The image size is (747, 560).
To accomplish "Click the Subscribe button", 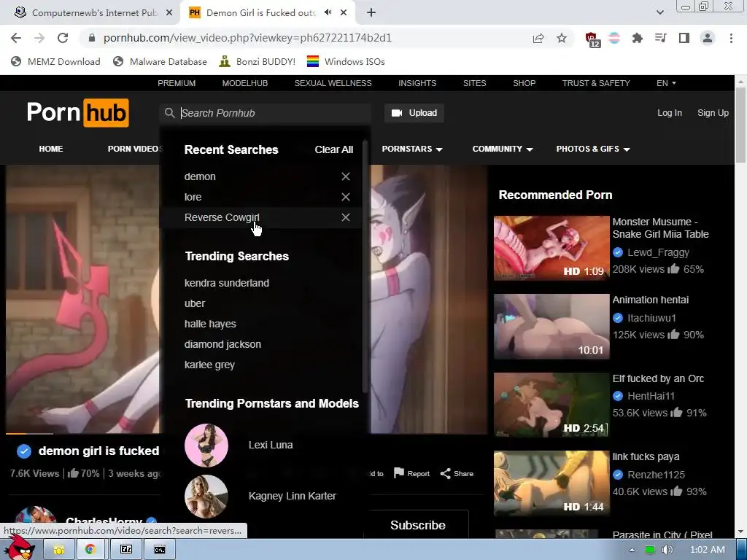I will (x=418, y=525).
